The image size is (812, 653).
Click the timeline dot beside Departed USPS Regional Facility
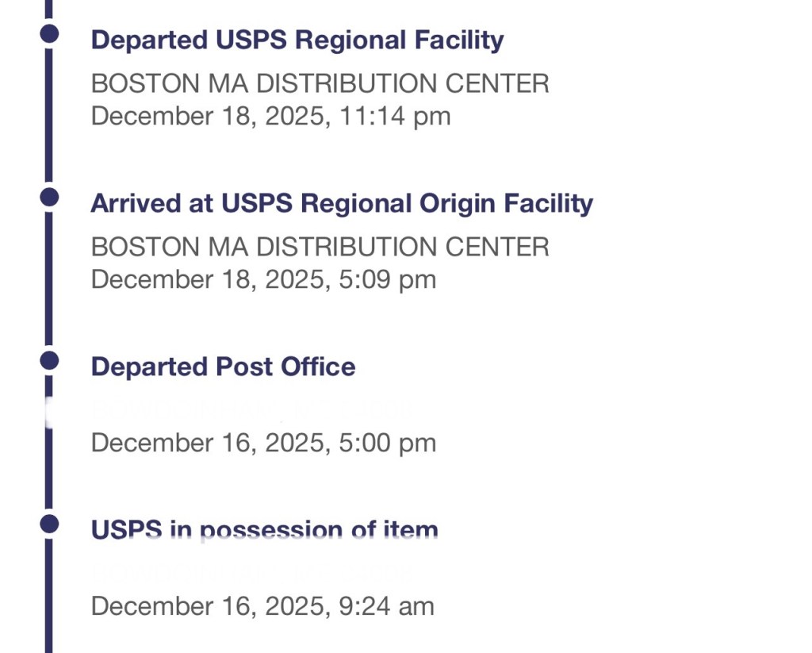[49, 33]
